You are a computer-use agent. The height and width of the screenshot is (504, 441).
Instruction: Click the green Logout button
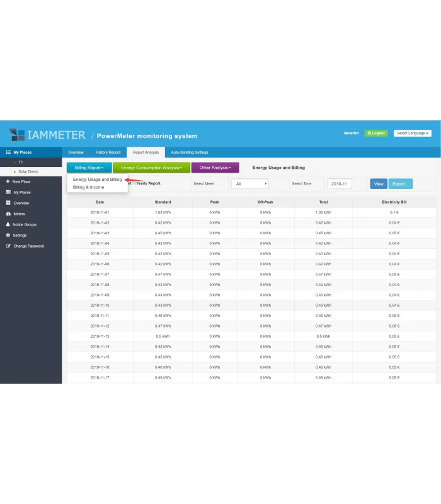(x=376, y=133)
